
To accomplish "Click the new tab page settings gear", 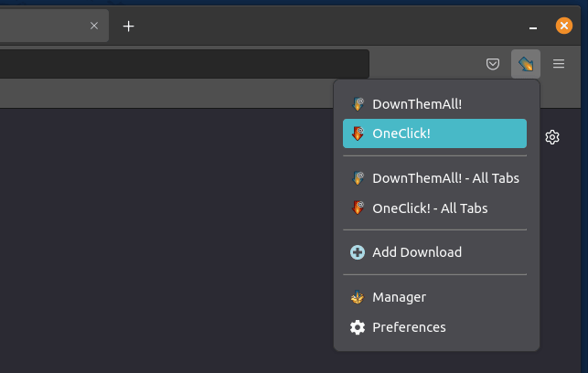I will tap(552, 137).
